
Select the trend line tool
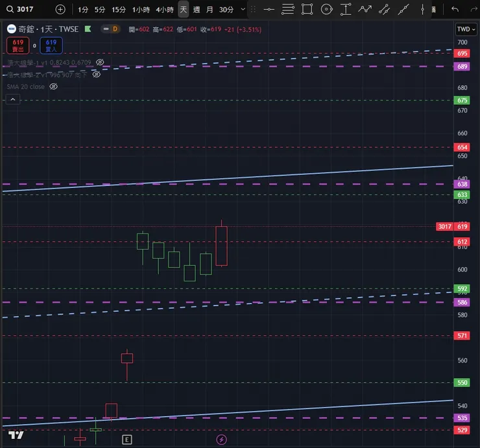pyautogui.click(x=403, y=10)
